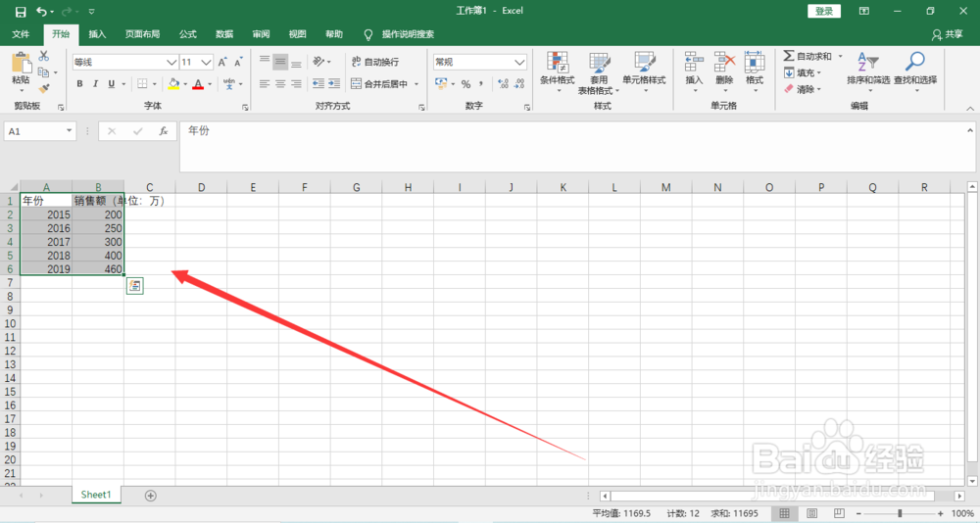This screenshot has height=523, width=980.
Task: Open the font size dropdown
Action: point(206,62)
